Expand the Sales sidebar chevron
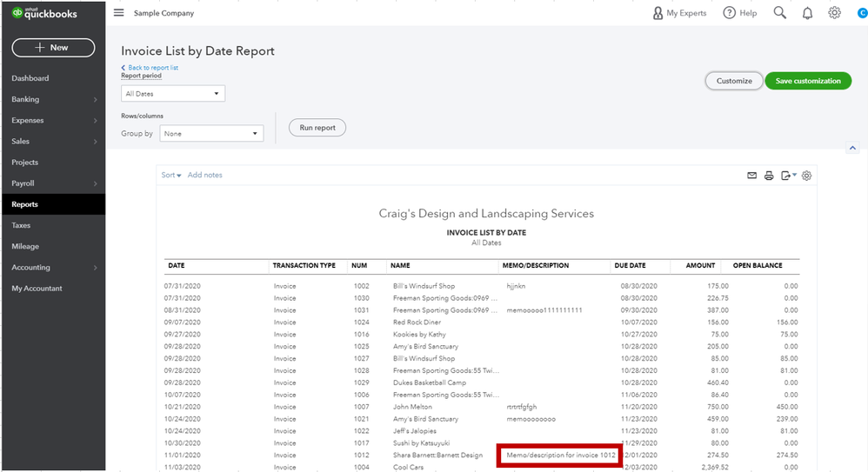Viewport: 868px width, 472px height. click(95, 142)
